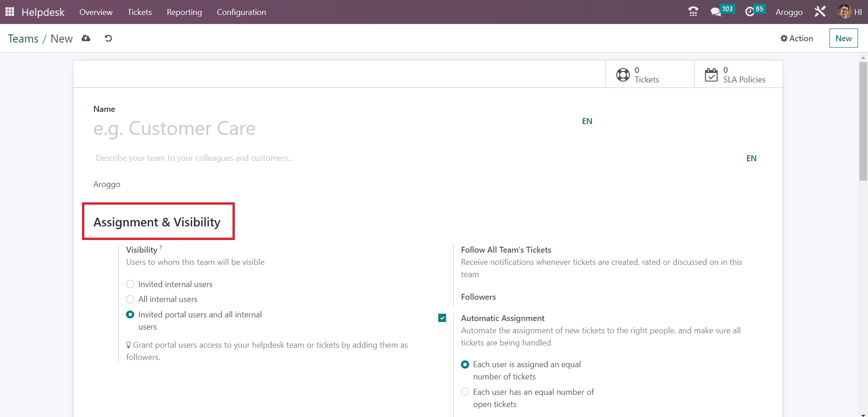Open the Reporting menu
The height and width of the screenshot is (417, 868).
click(184, 12)
